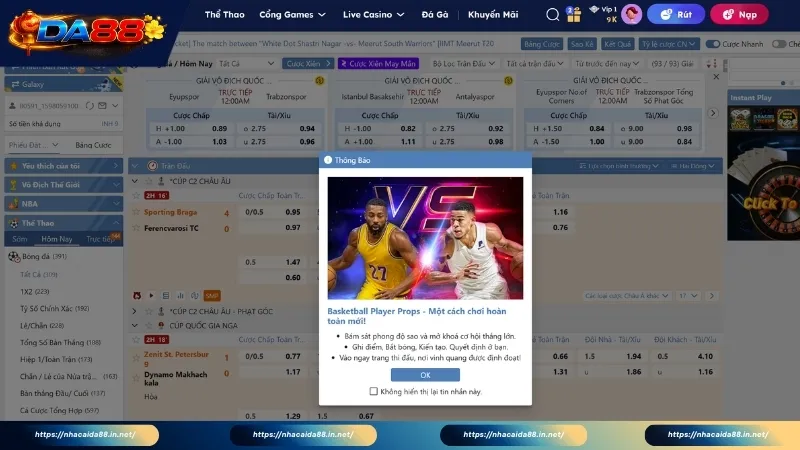Click the basketball players promo banner
Screen dimensions: 800x450
point(425,238)
